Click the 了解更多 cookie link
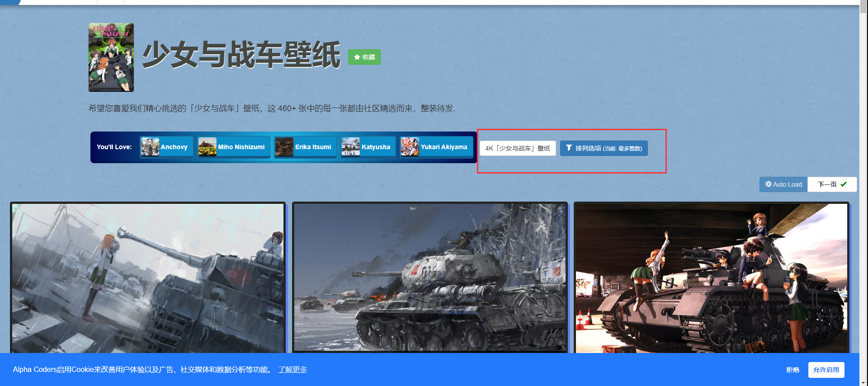 pos(292,370)
